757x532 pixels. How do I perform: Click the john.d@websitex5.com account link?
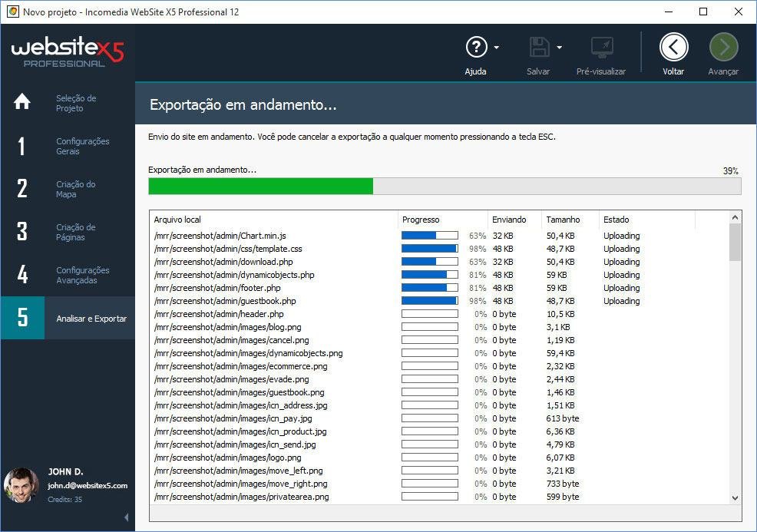[x=88, y=486]
